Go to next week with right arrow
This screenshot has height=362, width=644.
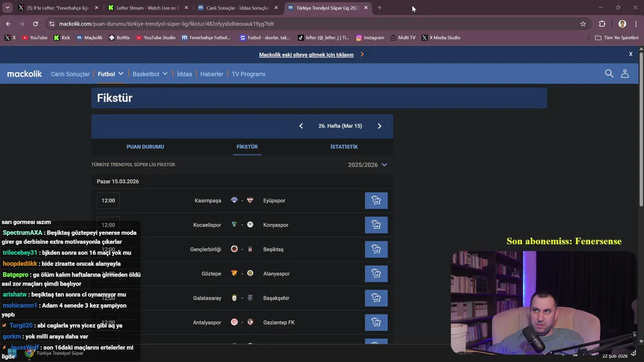379,126
